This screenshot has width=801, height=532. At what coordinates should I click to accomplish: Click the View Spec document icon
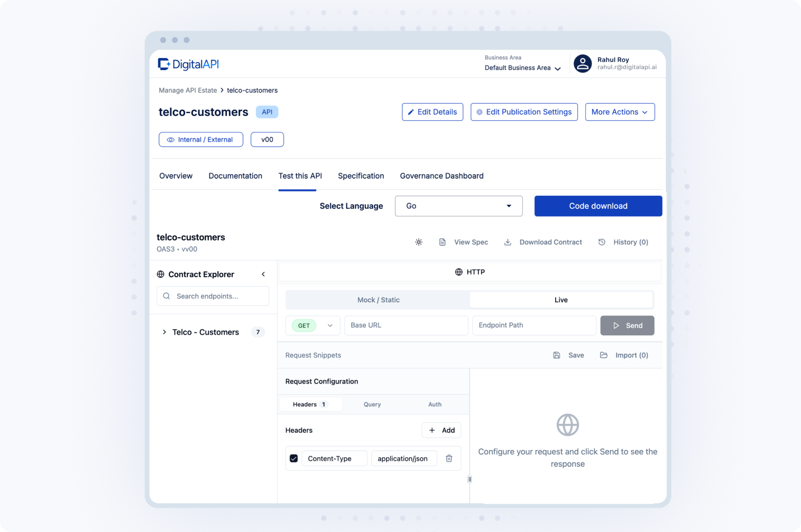442,242
